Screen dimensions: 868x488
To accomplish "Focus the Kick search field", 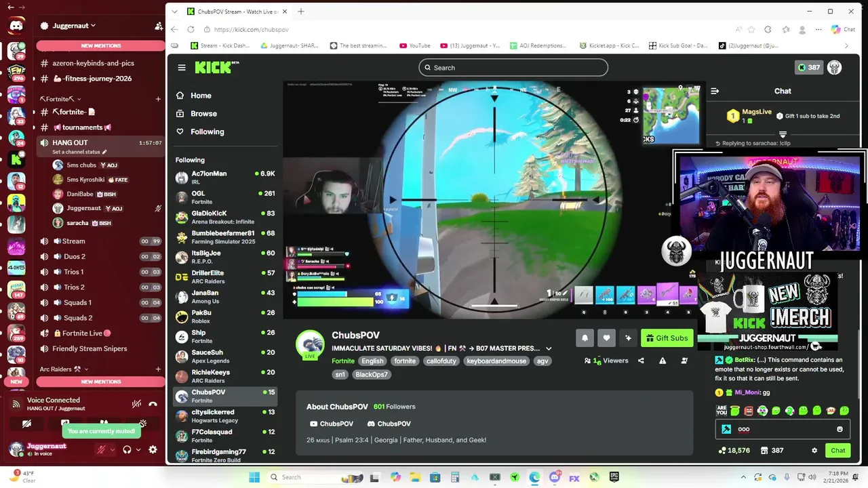I will pyautogui.click(x=513, y=67).
